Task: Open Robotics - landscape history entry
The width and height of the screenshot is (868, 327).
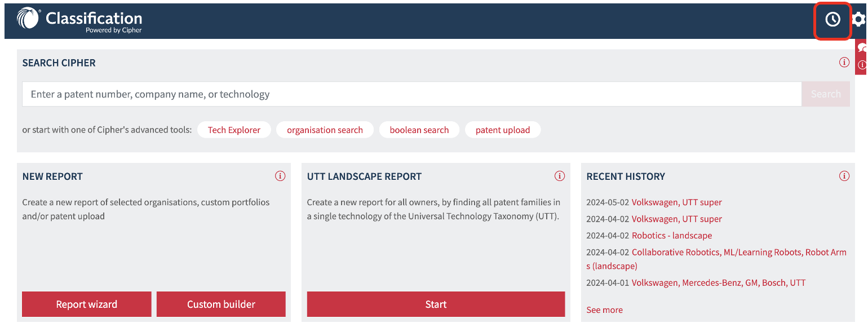Action: [x=672, y=236]
